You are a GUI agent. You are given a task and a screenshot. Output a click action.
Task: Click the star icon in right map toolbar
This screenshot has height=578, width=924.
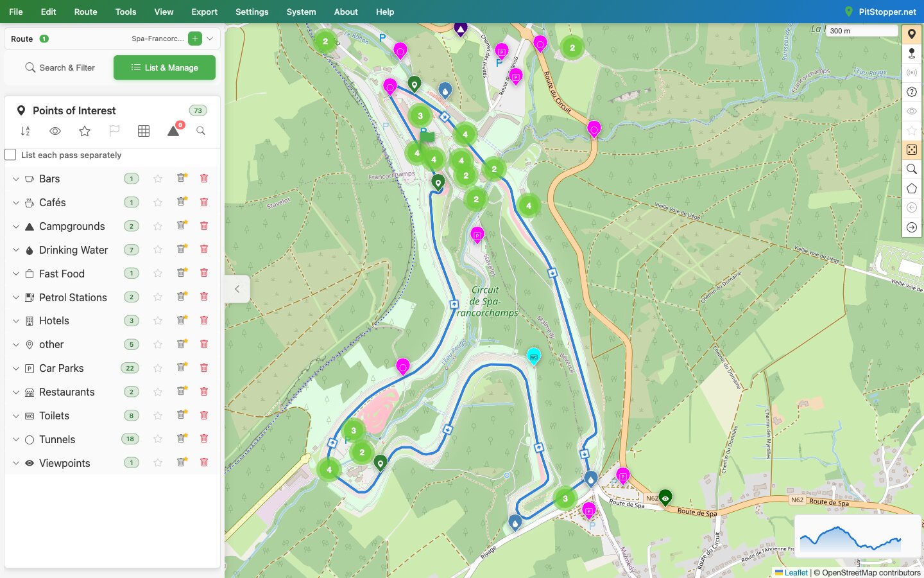click(x=912, y=130)
